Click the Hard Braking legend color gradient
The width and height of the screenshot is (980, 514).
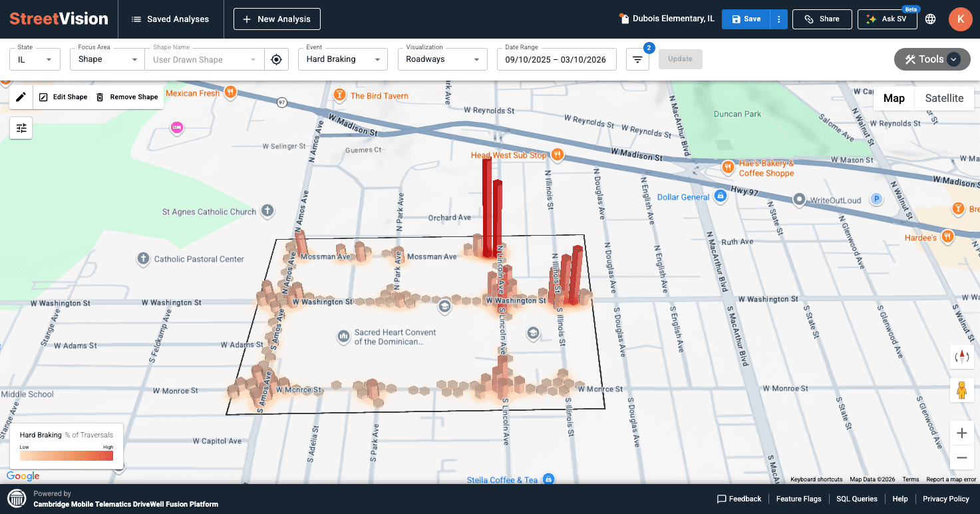pyautogui.click(x=67, y=456)
